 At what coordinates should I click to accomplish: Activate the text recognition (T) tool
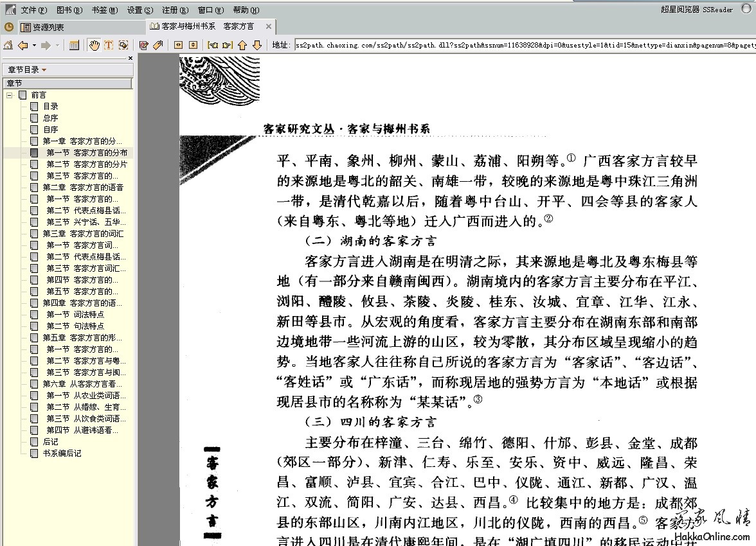109,45
